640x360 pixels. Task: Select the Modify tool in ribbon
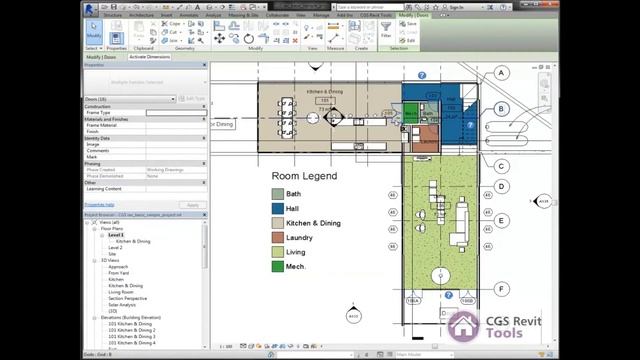point(94,31)
